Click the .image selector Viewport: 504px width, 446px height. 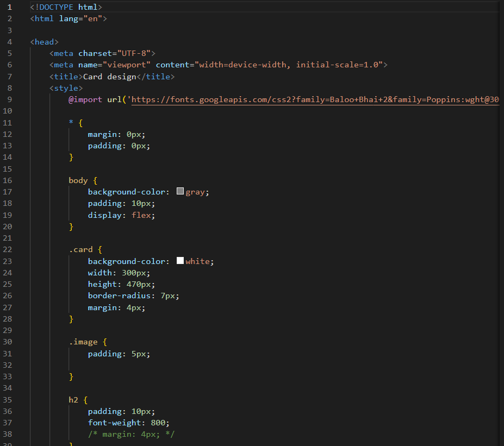[x=83, y=342]
